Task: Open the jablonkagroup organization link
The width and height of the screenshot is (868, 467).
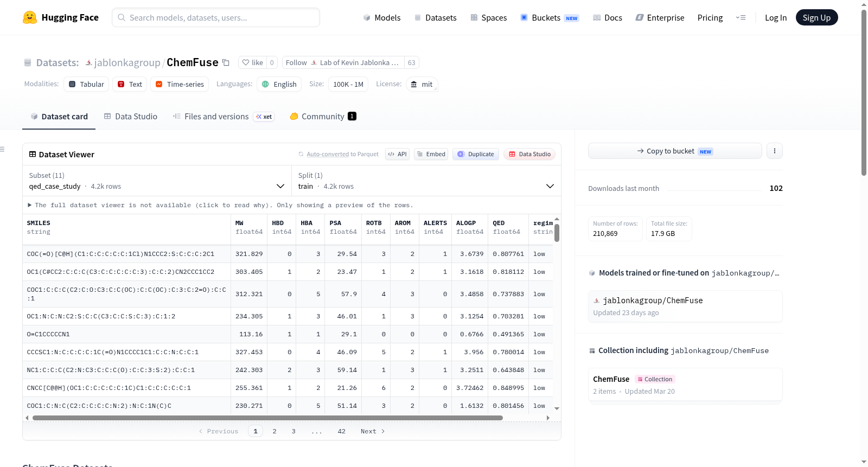Action: [x=127, y=62]
